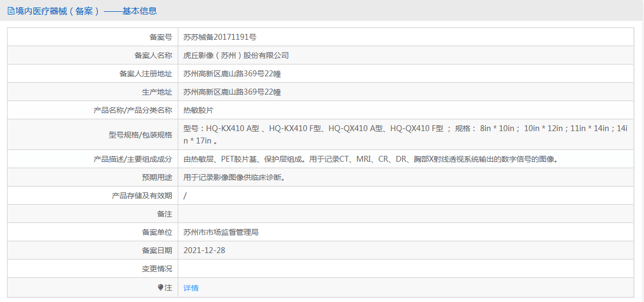
Task: Select the 产品名称/产品分类名称 label
Action: coord(133,110)
